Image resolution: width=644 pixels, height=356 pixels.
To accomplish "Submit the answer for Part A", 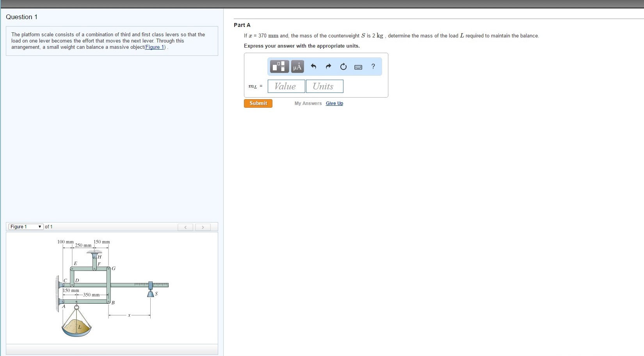I will coord(258,103).
